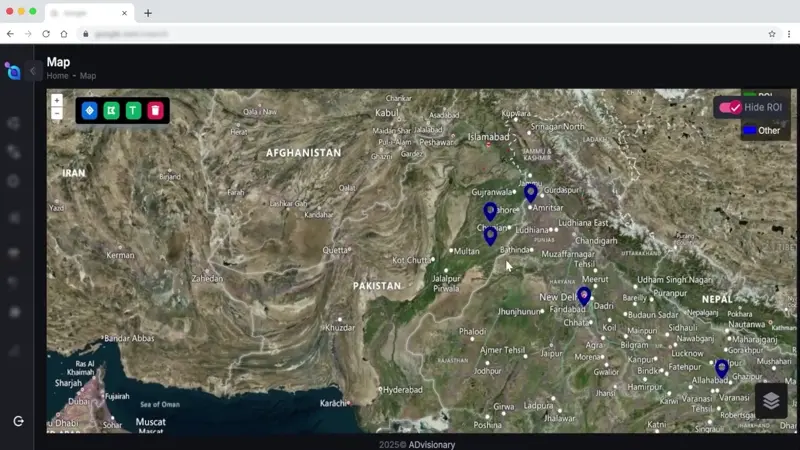
Task: Open the map layers stack button
Action: 771,401
